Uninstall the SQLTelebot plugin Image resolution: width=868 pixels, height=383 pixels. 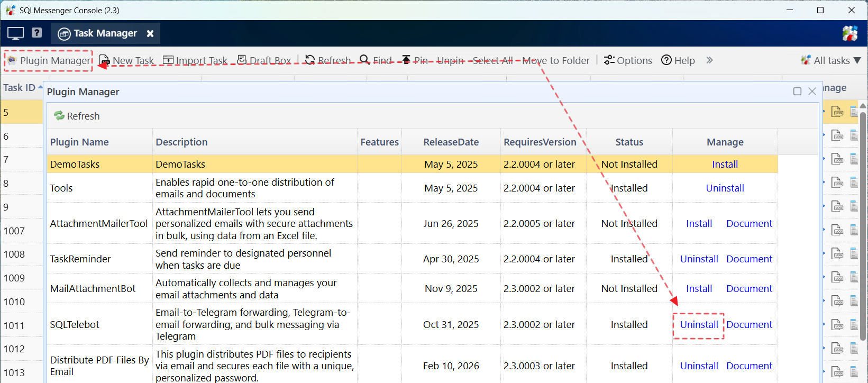pyautogui.click(x=699, y=324)
